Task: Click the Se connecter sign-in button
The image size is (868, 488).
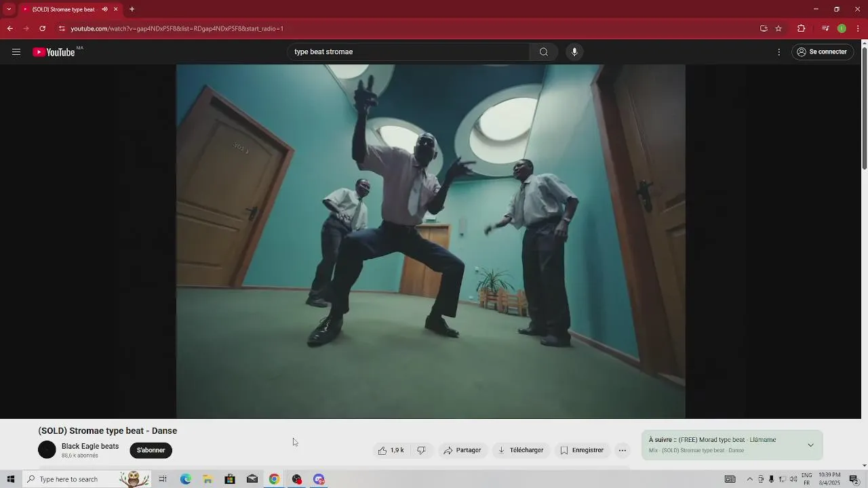Action: pos(822,52)
